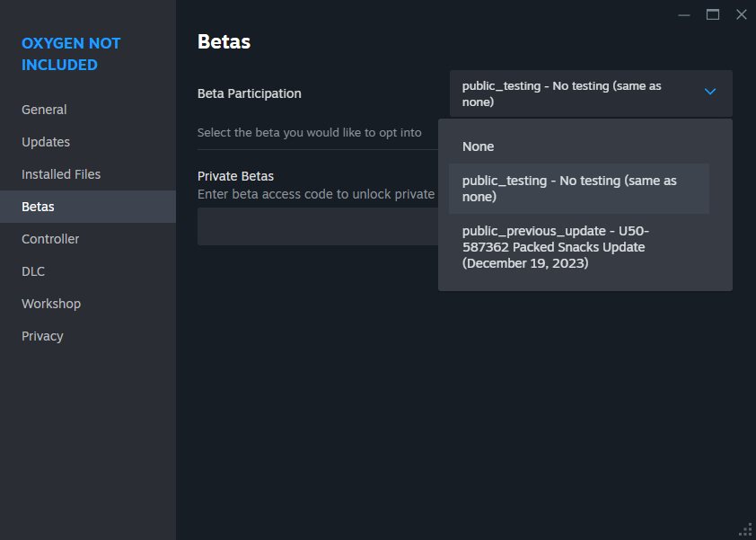The width and height of the screenshot is (756, 540).
Task: Focus the private beta access code field
Action: coord(316,226)
